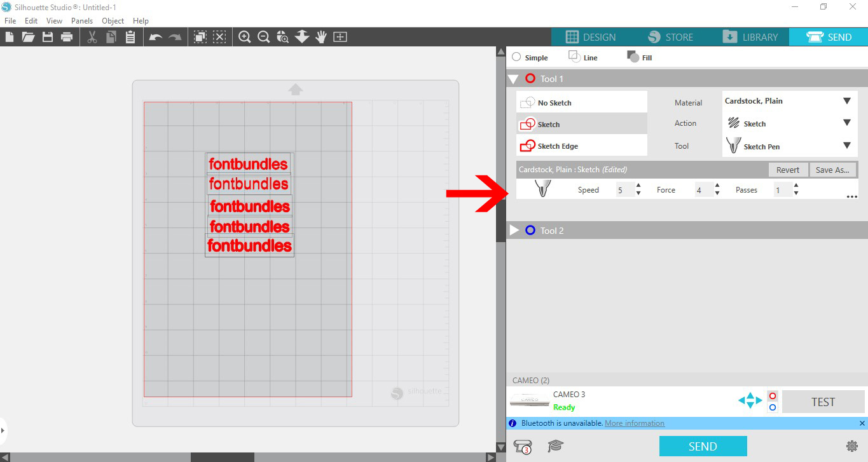Switch to the DESIGN tab

(591, 37)
